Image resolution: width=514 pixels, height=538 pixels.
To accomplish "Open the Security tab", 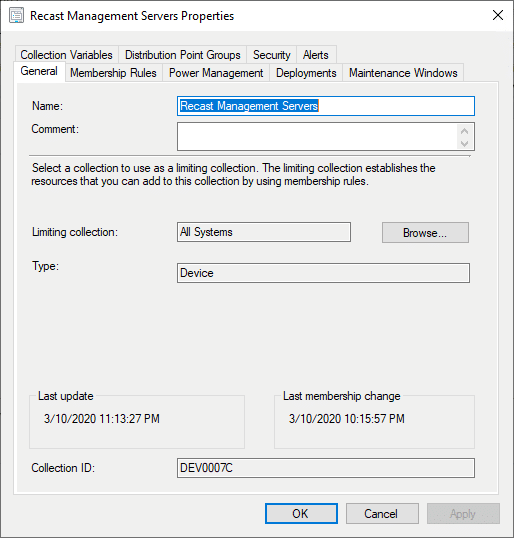I will click(271, 55).
